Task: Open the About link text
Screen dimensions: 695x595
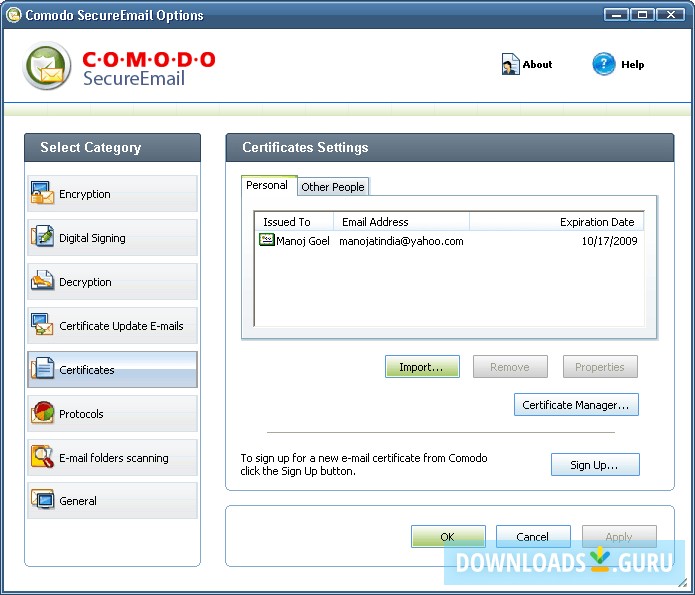Action: (538, 64)
